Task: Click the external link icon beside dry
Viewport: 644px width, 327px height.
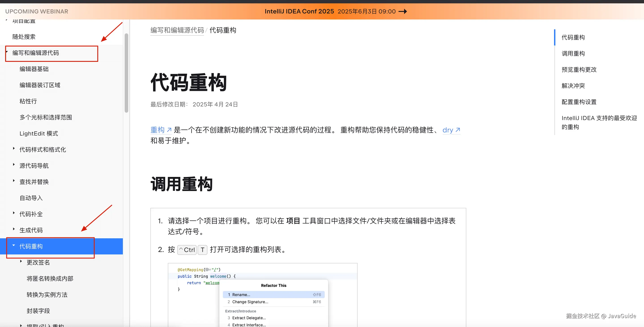Action: (x=458, y=130)
